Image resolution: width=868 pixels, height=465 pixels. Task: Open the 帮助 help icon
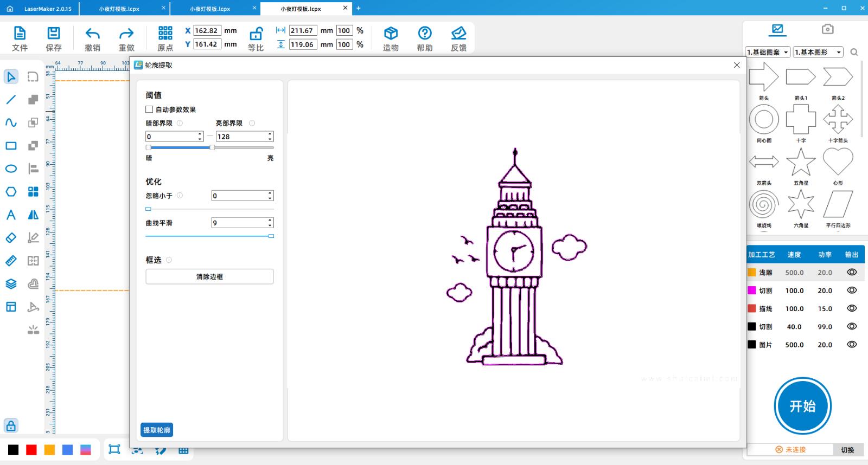(425, 34)
